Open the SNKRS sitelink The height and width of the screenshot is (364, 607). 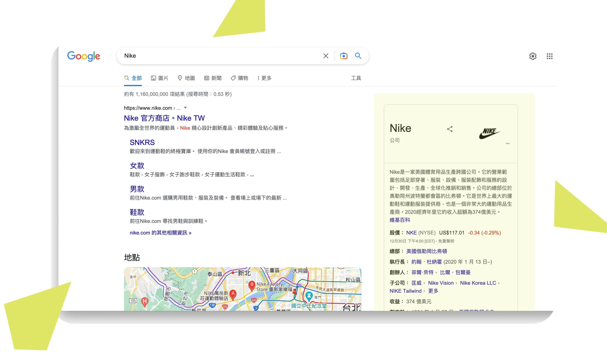[142, 142]
